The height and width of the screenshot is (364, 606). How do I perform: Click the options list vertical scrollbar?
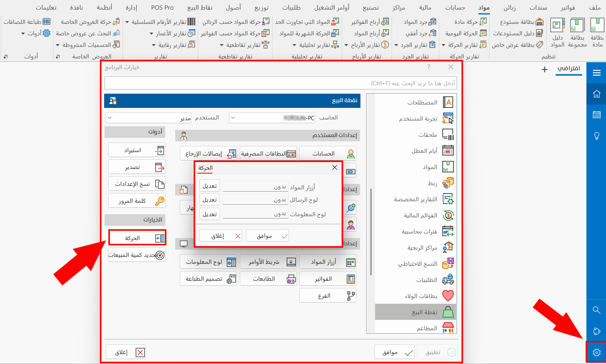[x=371, y=232]
